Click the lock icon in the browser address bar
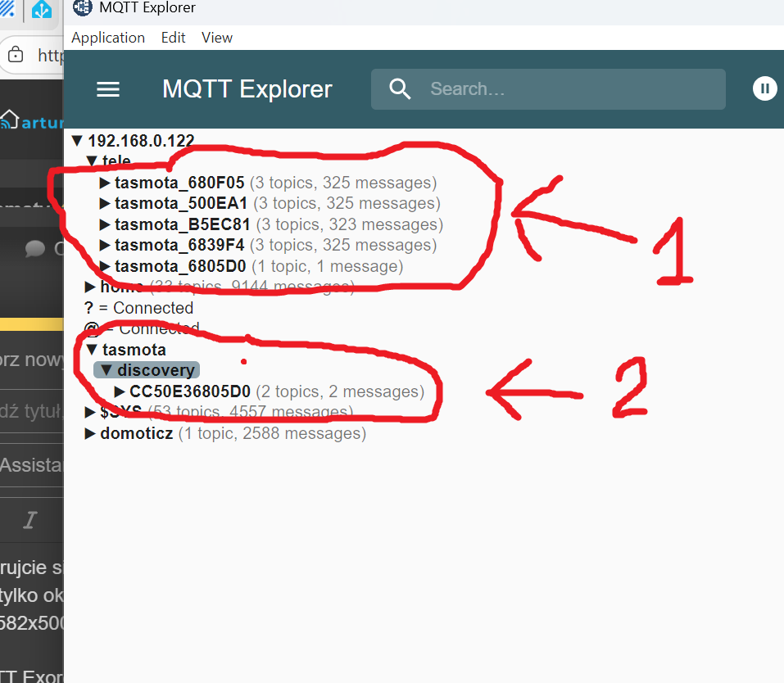 [16, 54]
